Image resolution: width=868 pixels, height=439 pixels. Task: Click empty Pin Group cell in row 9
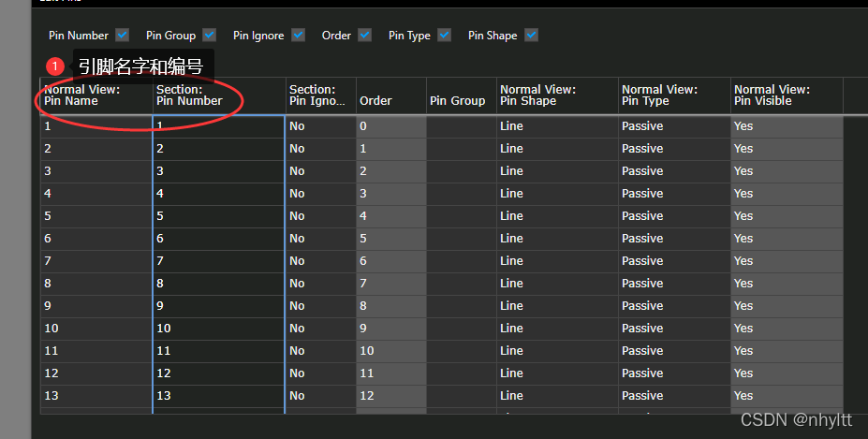click(x=461, y=306)
